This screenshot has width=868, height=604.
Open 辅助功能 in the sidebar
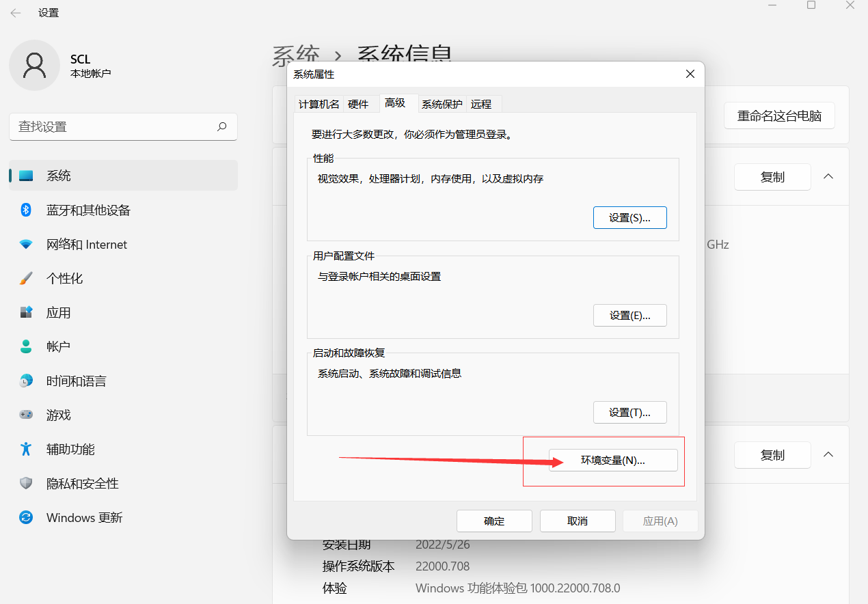(123, 449)
